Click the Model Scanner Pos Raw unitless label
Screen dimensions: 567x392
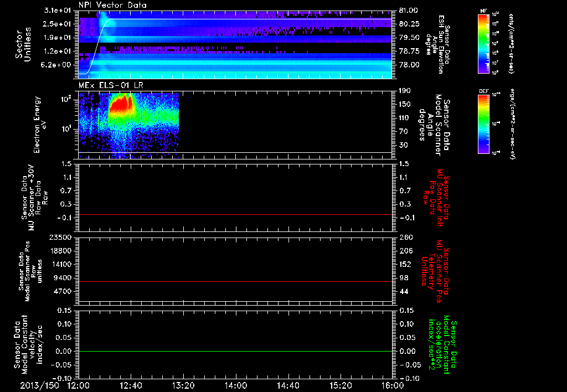(x=30, y=271)
